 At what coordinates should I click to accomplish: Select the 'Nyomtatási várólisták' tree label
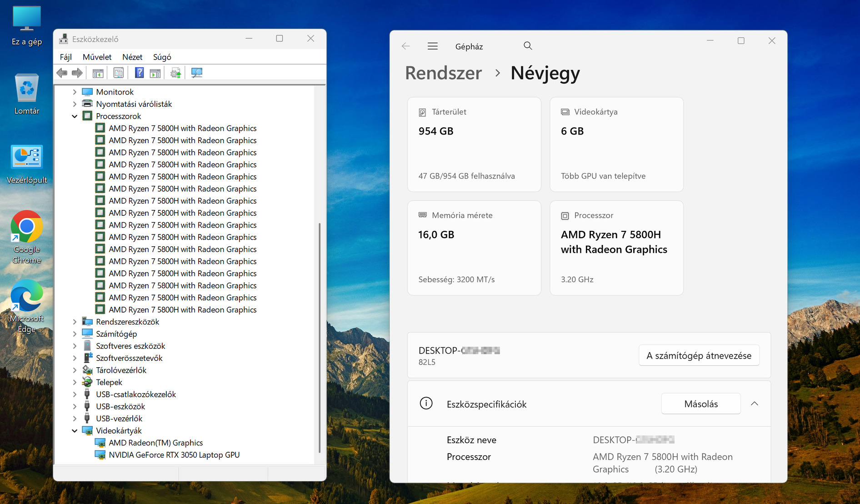134,104
